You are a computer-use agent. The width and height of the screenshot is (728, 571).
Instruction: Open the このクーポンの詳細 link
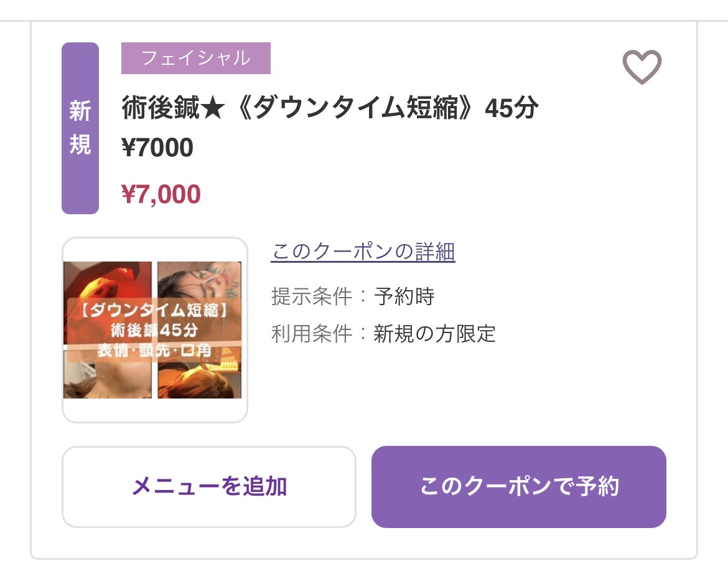pos(363,252)
